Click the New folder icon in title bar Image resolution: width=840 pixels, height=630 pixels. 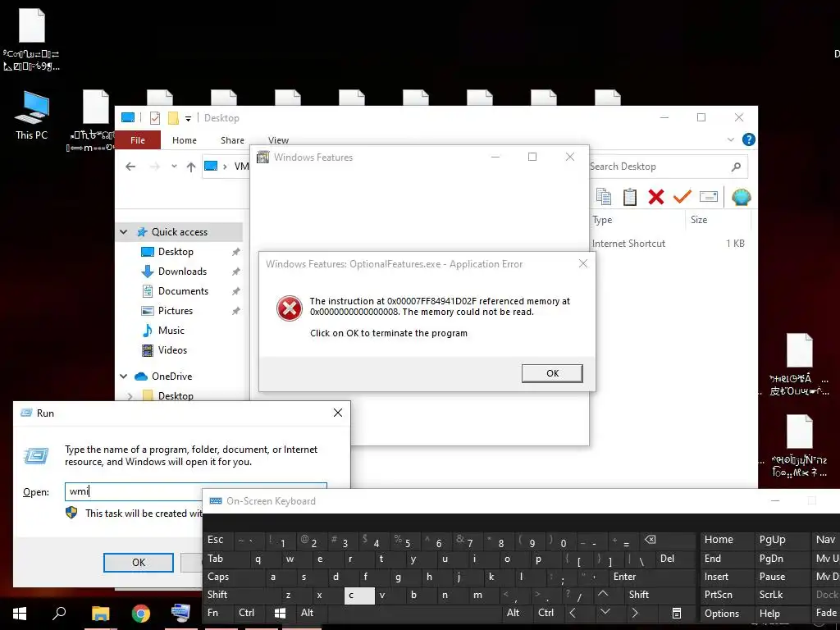(x=173, y=118)
